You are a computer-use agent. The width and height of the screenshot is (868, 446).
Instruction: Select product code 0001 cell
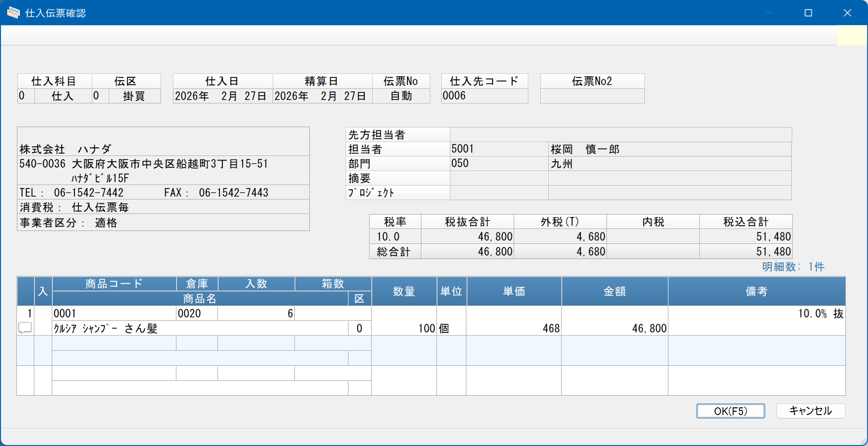(x=114, y=313)
